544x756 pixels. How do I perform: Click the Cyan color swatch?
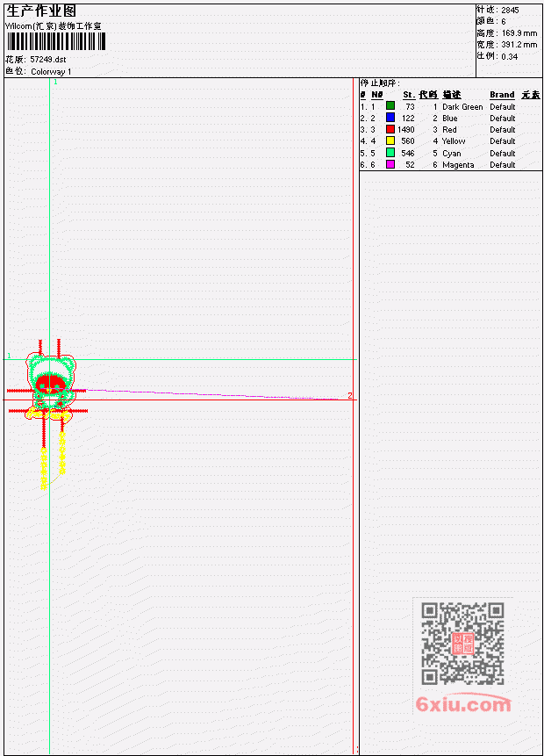390,153
